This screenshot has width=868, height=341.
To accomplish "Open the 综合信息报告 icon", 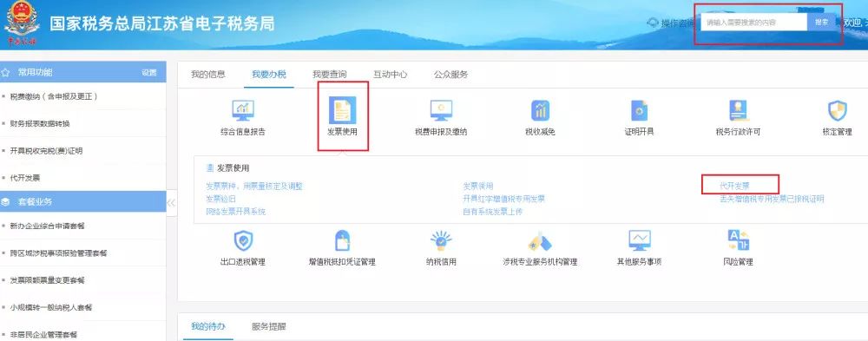I will [242, 110].
